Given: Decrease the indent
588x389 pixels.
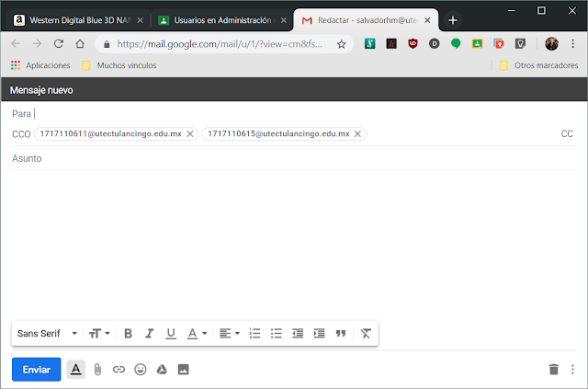Looking at the screenshot, I should [x=298, y=334].
